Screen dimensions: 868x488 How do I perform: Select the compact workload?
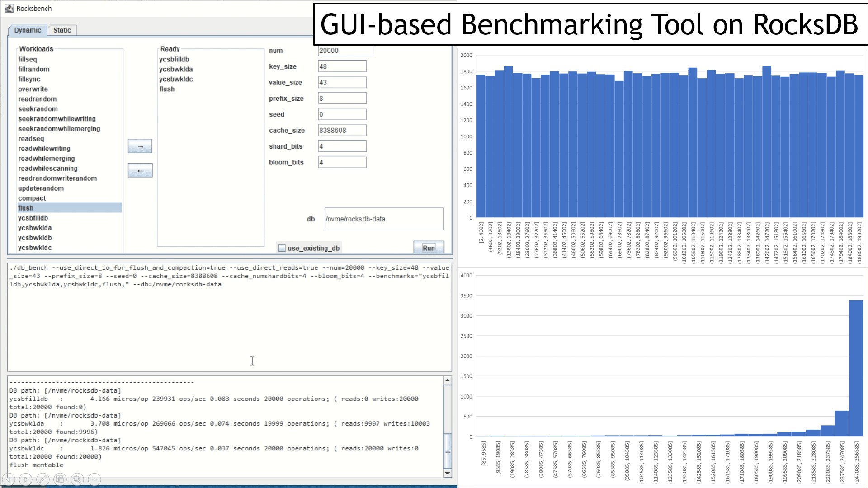click(x=32, y=198)
